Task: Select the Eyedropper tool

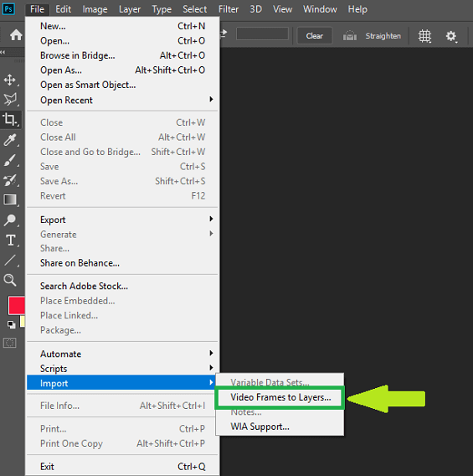Action: 10,140
